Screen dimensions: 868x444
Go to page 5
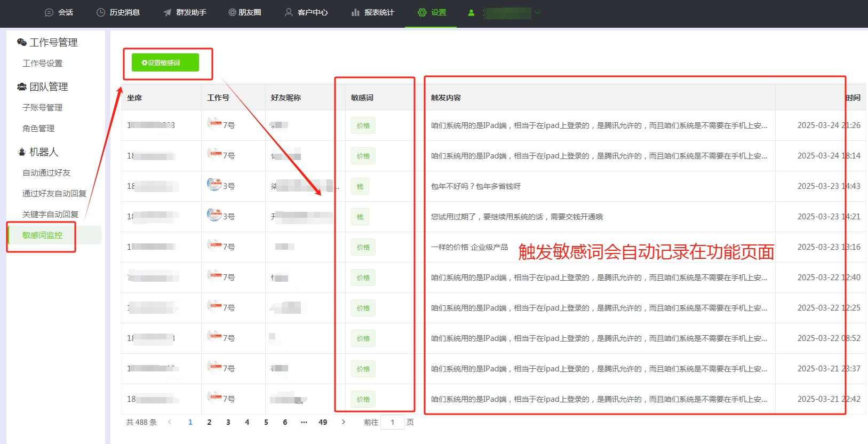pyautogui.click(x=266, y=422)
